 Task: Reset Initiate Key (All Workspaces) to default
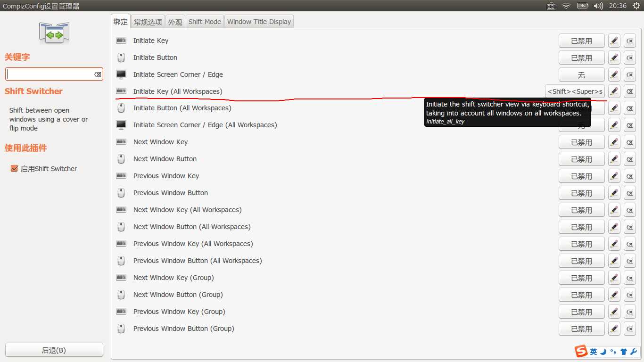[x=630, y=91]
